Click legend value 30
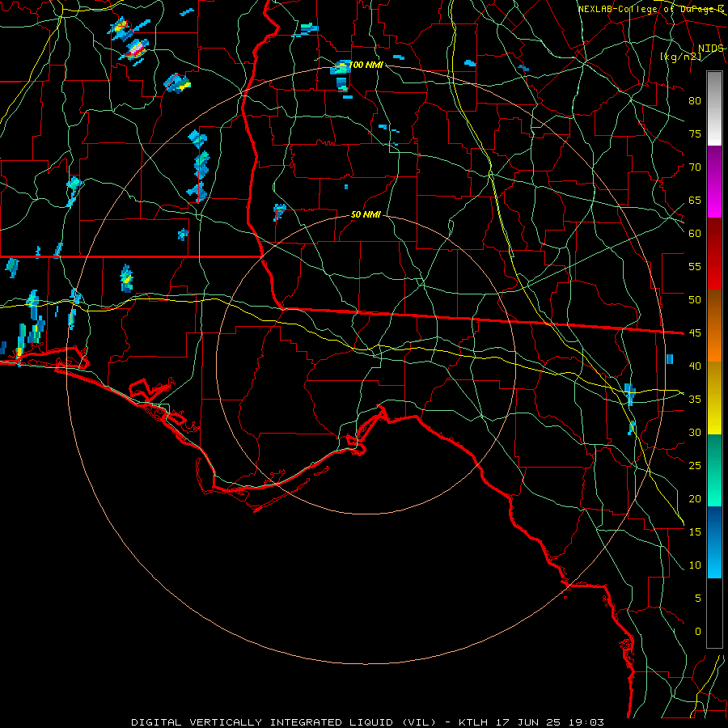The width and height of the screenshot is (728, 728). click(695, 432)
